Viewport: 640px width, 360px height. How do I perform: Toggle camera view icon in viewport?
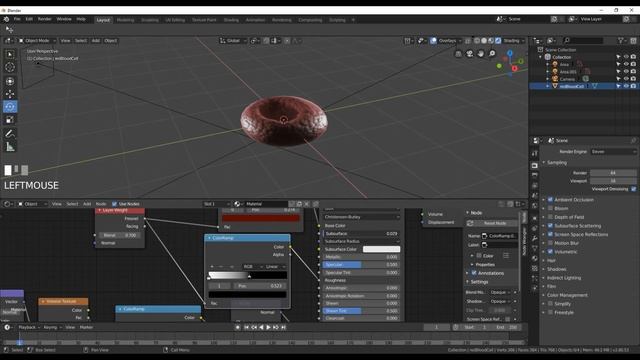point(470,53)
